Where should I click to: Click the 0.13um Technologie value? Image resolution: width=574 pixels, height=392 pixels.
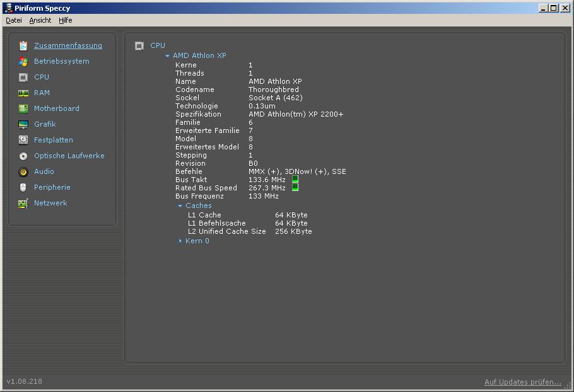click(x=262, y=106)
